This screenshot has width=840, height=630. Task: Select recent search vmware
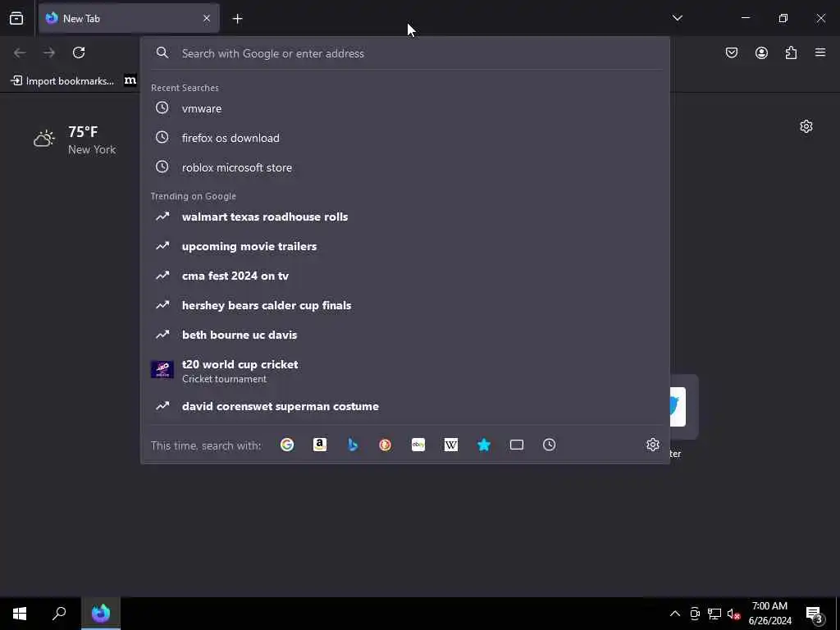point(405,108)
